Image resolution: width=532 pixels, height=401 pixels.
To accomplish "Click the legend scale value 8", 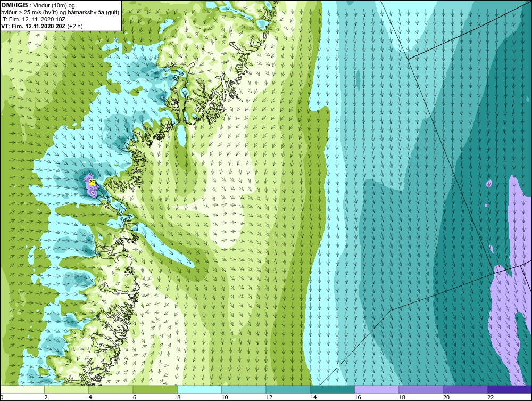I will [179, 398].
